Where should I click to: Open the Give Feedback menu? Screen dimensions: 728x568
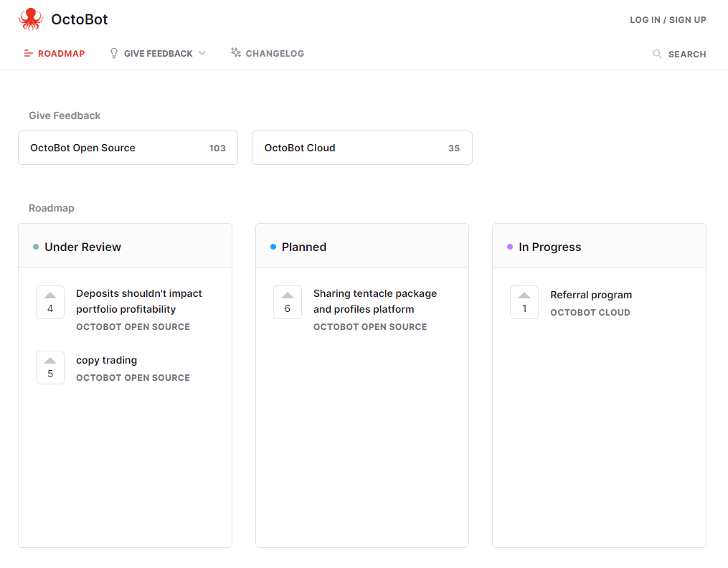[158, 53]
